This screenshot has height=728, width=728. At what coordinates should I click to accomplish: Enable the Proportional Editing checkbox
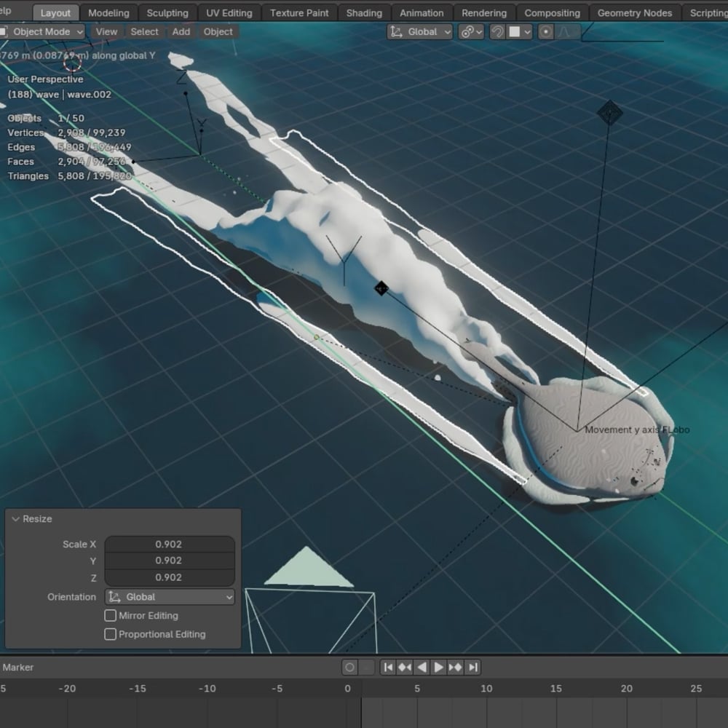pos(110,634)
